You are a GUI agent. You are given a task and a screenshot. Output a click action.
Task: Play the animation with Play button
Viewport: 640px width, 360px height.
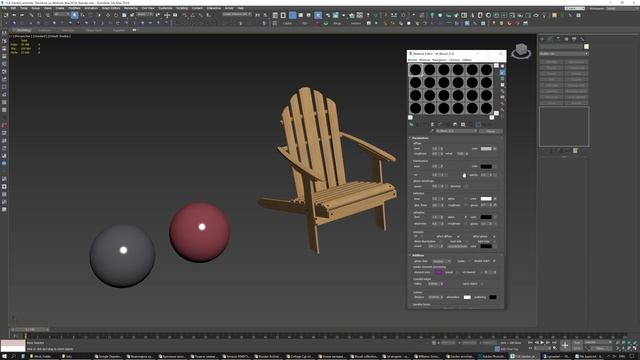pyautogui.click(x=542, y=342)
